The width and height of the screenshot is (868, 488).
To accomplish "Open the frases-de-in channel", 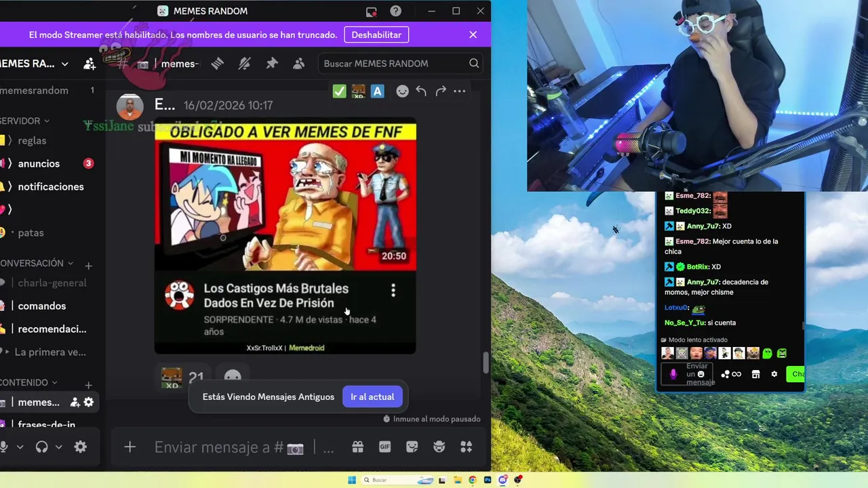I will tap(47, 424).
